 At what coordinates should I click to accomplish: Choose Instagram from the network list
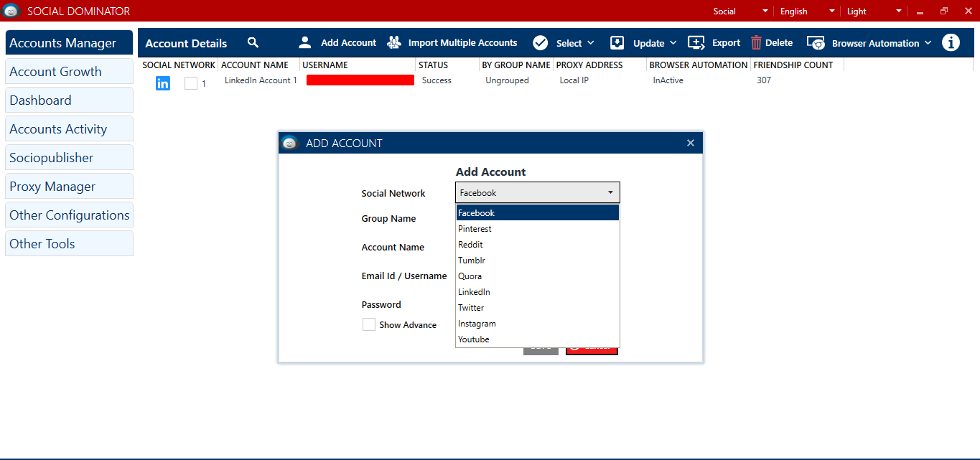point(538,323)
